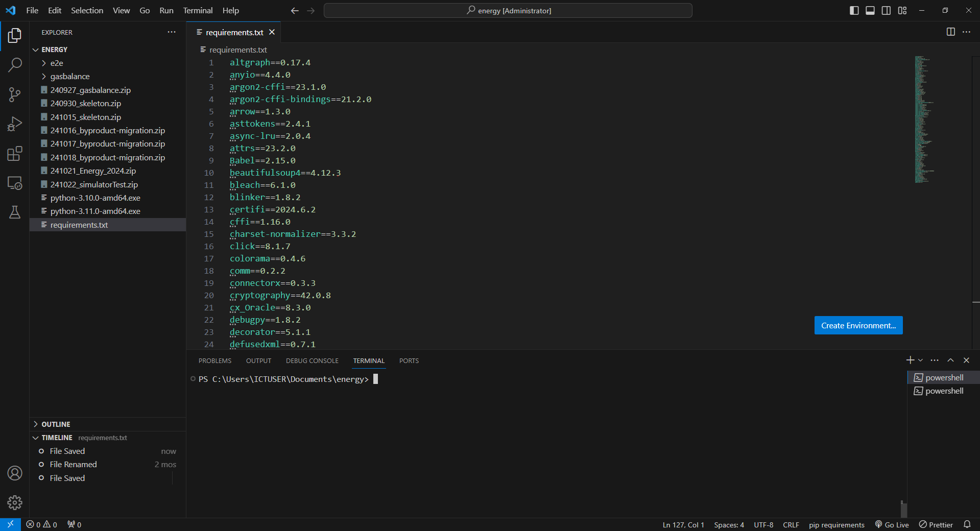Select requirements.txt in Explorer
The image size is (980, 531).
(x=107, y=225)
